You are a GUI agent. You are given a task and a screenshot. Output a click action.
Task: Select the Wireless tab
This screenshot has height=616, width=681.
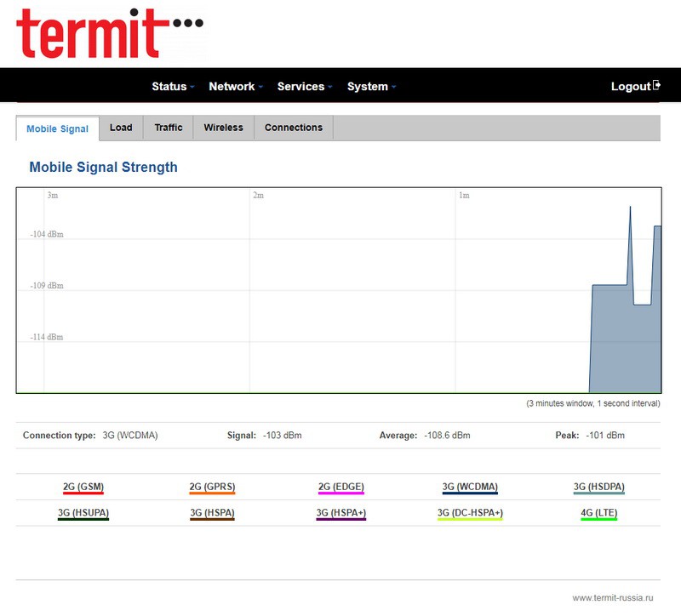pyautogui.click(x=223, y=128)
